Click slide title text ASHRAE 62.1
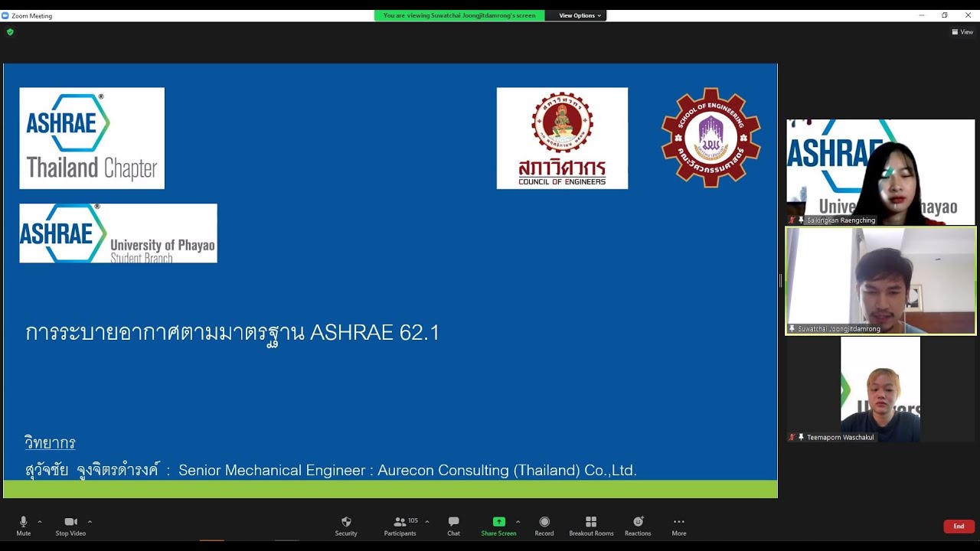 (233, 332)
